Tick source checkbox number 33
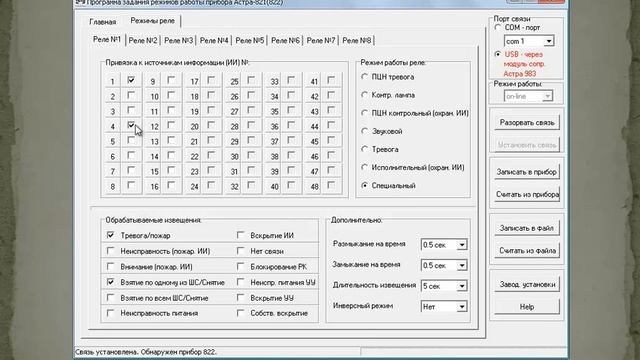The image size is (640, 360). 291,80
